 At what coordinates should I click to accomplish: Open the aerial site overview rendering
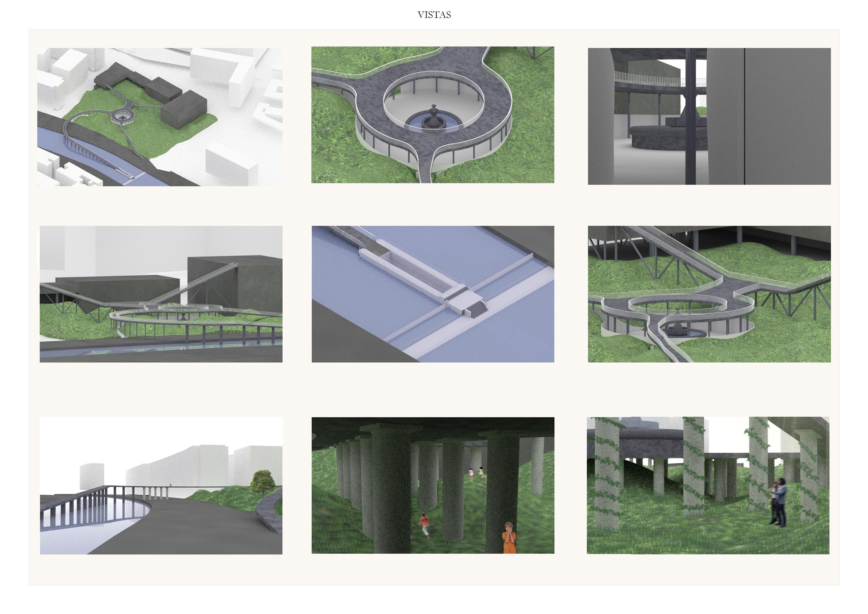click(160, 117)
